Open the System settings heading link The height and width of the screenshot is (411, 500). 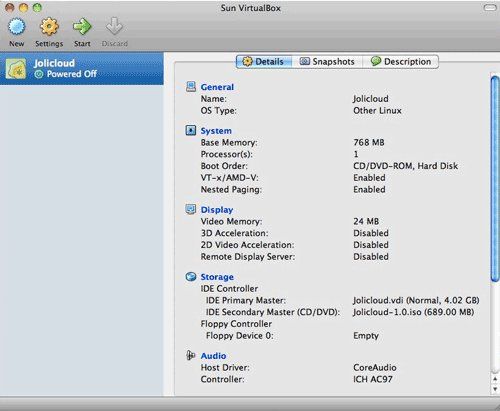pyautogui.click(x=216, y=131)
